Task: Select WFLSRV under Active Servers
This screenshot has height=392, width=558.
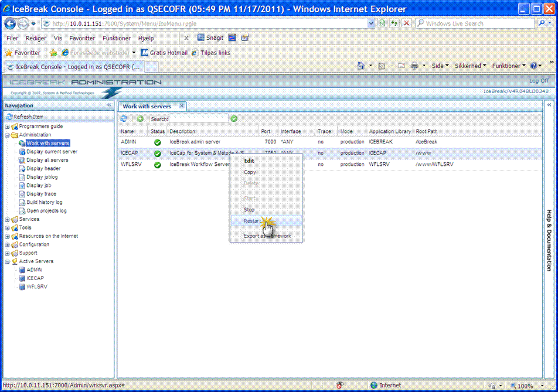Action: pos(37,287)
